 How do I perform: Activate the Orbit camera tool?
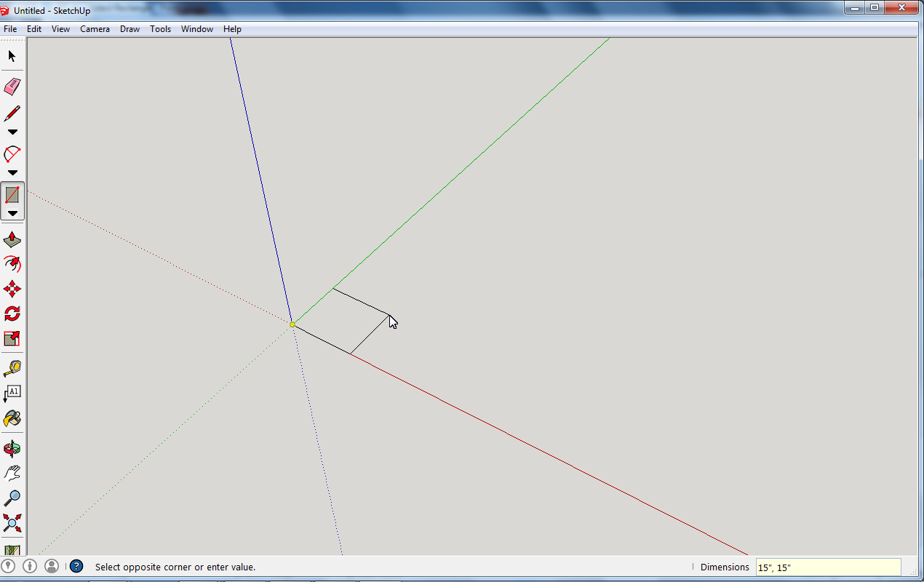[x=12, y=448]
